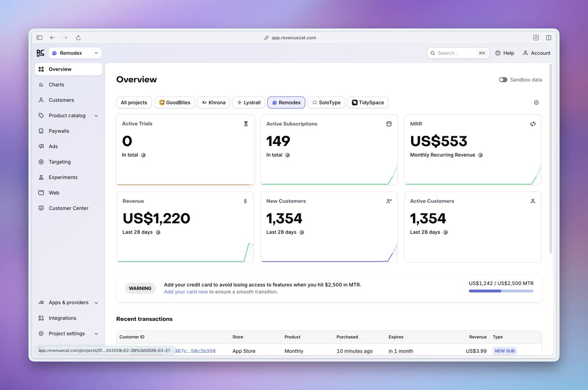
Task: Open customer ID link 367c...58c2b358
Action: pyautogui.click(x=195, y=351)
